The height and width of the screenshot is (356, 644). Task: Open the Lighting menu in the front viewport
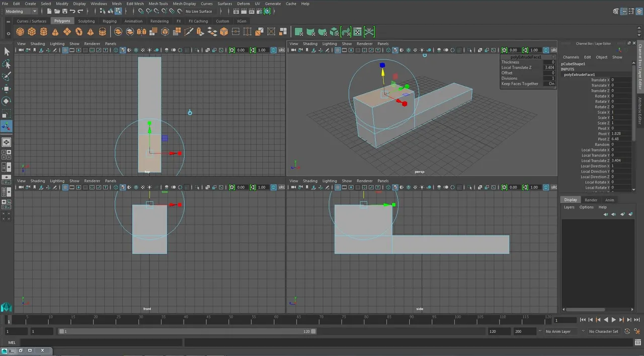[x=57, y=181]
